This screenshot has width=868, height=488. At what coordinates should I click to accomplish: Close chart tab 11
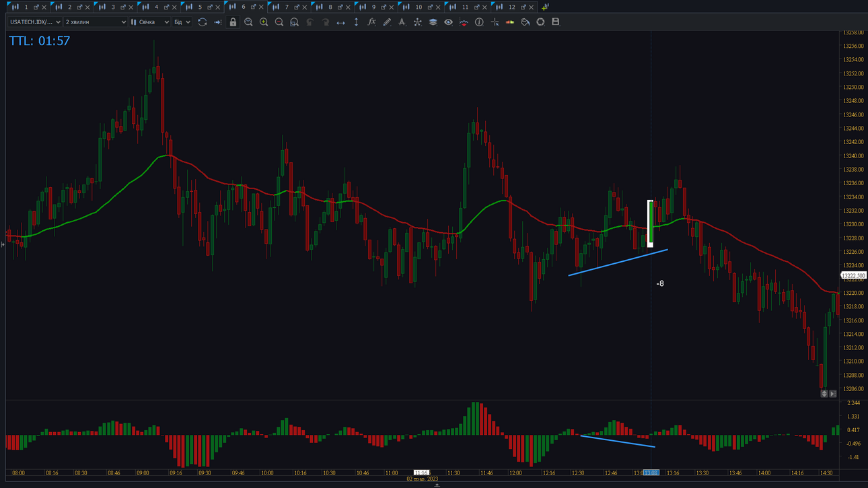484,7
